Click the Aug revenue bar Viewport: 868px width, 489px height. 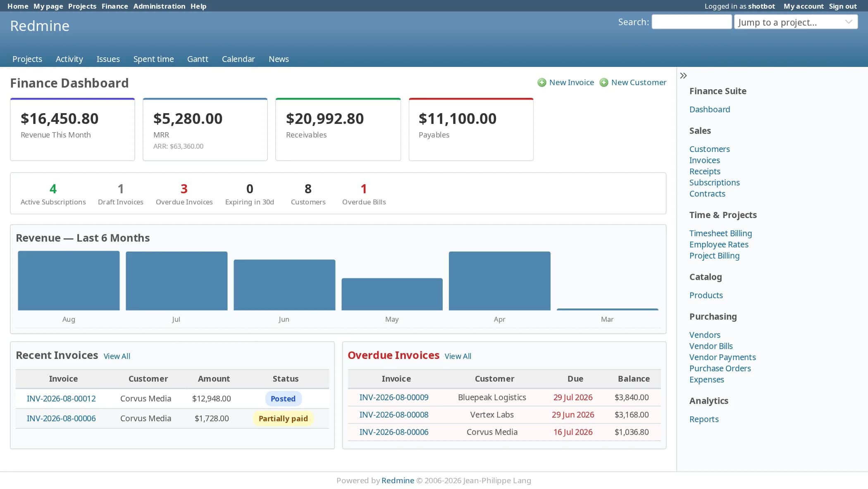pos(69,280)
